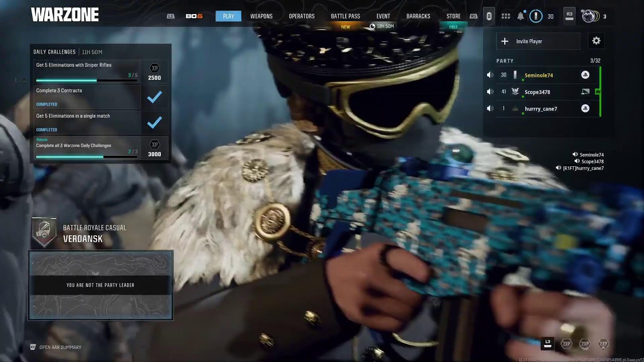Image resolution: width=644 pixels, height=362 pixels.
Task: Click the Complete 3 Contracts checkmark
Action: pos(154,97)
